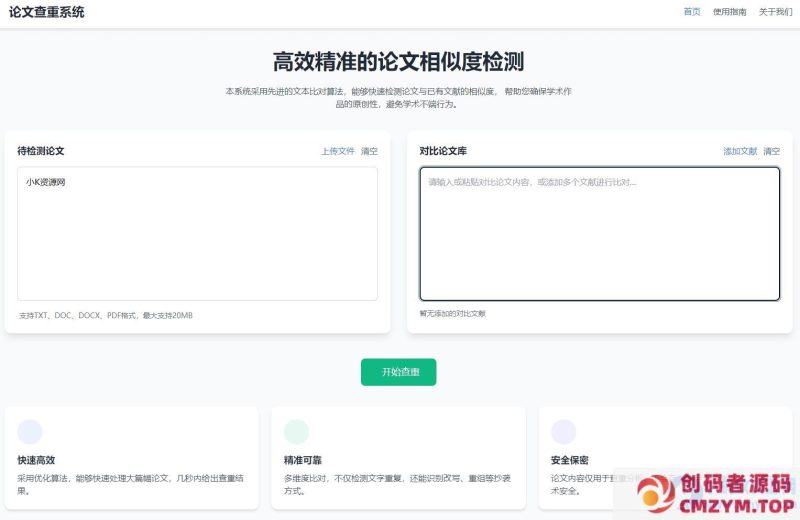The width and height of the screenshot is (800, 520).
Task: Click 上传文件 for the paper to check
Action: coord(338,151)
